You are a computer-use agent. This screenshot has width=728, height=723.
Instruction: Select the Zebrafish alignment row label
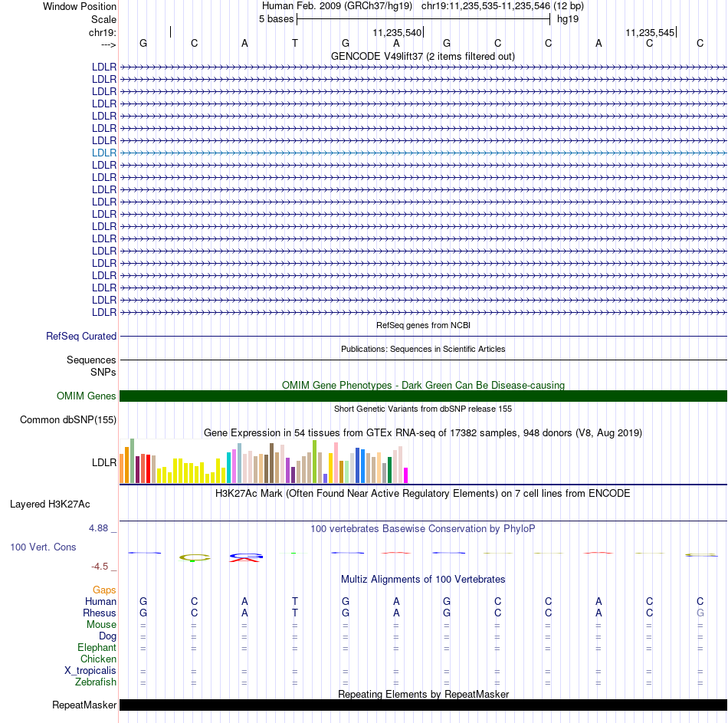[96, 682]
